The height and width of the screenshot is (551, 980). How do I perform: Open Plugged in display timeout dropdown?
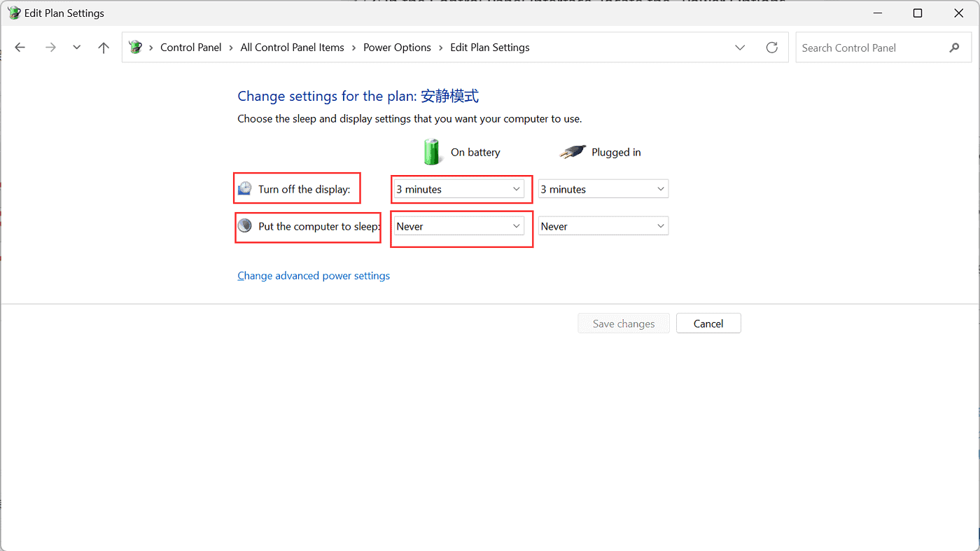pos(603,189)
